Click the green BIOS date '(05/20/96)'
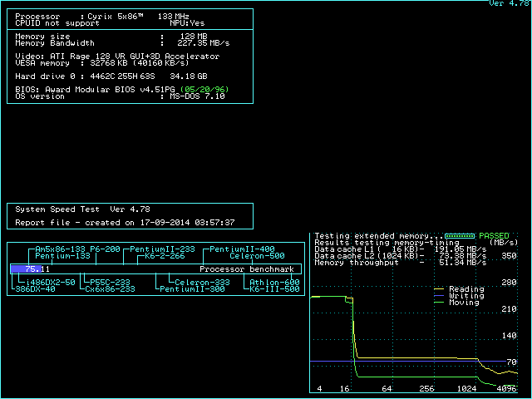Viewport: 532px width, 399px height. click(x=204, y=90)
